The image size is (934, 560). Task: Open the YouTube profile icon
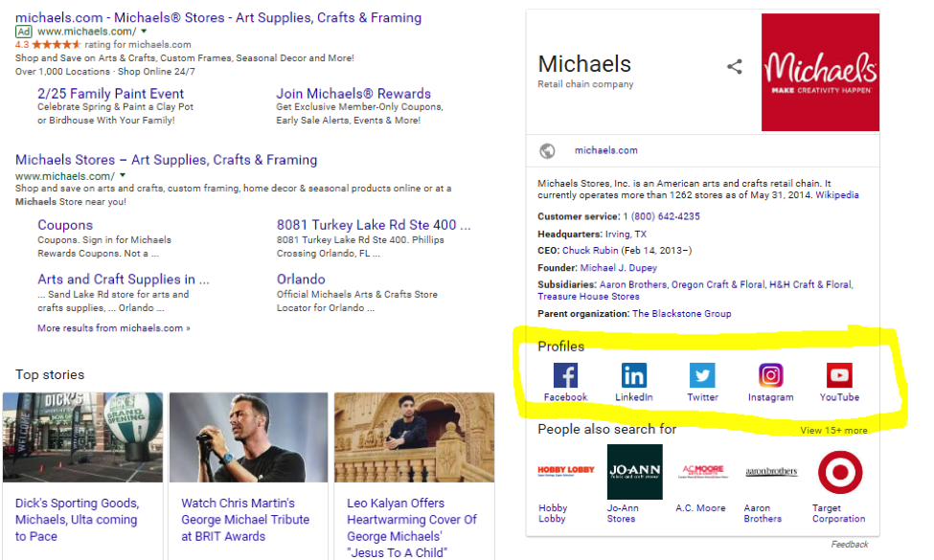point(839,375)
